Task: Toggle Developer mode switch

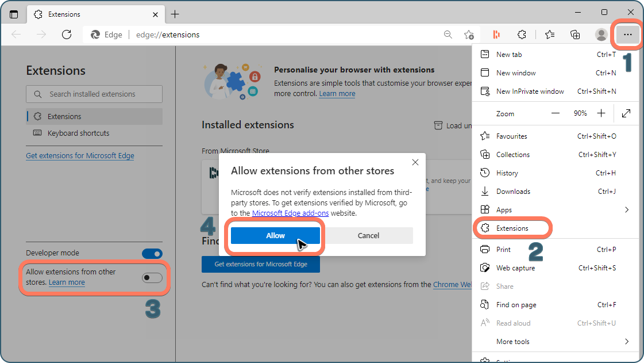Action: [152, 254]
